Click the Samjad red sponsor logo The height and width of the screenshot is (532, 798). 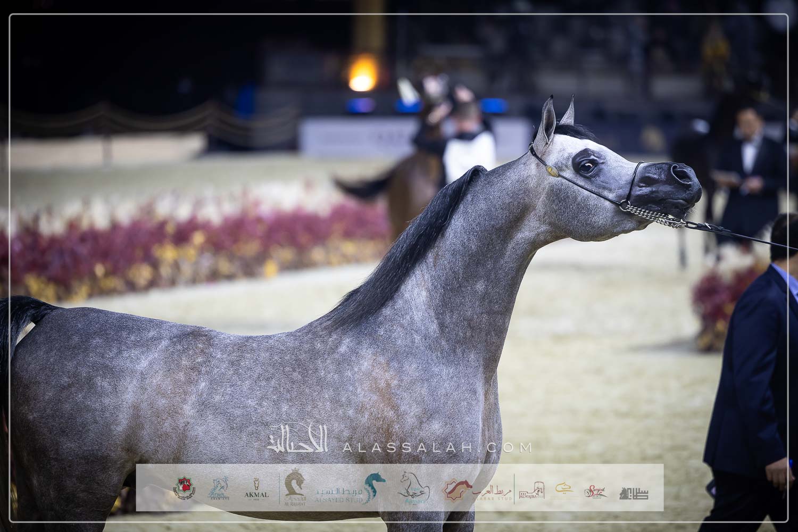point(595,491)
